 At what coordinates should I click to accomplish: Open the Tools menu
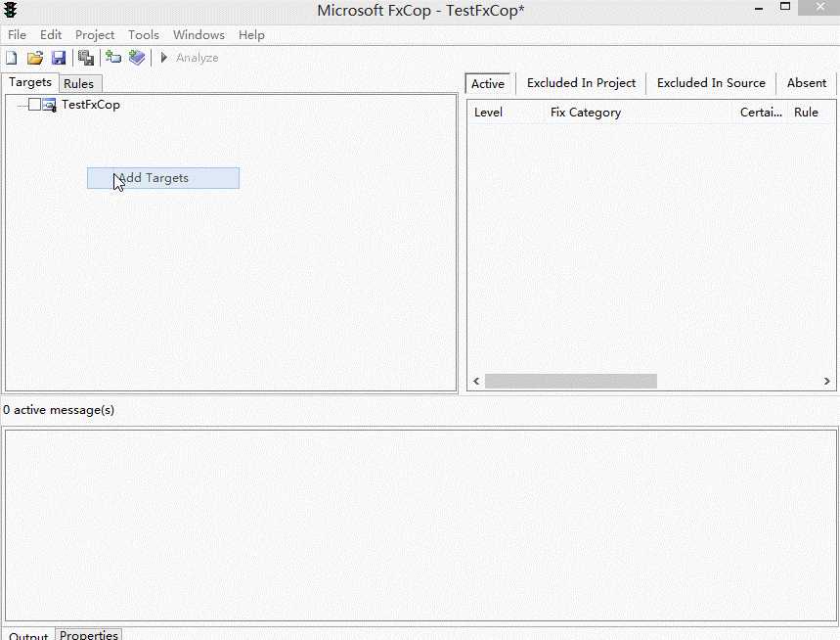[x=144, y=35]
